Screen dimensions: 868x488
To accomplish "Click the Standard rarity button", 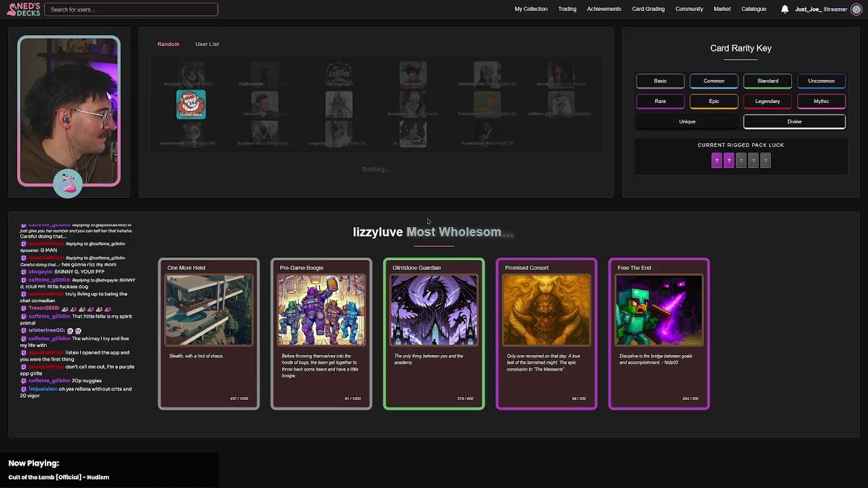I will point(768,81).
